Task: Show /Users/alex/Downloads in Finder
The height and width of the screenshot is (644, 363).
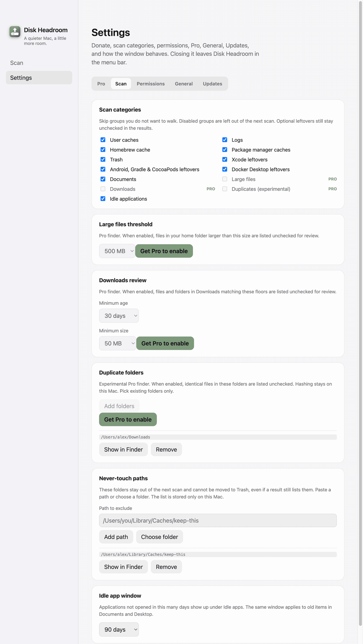Action: (x=123, y=450)
